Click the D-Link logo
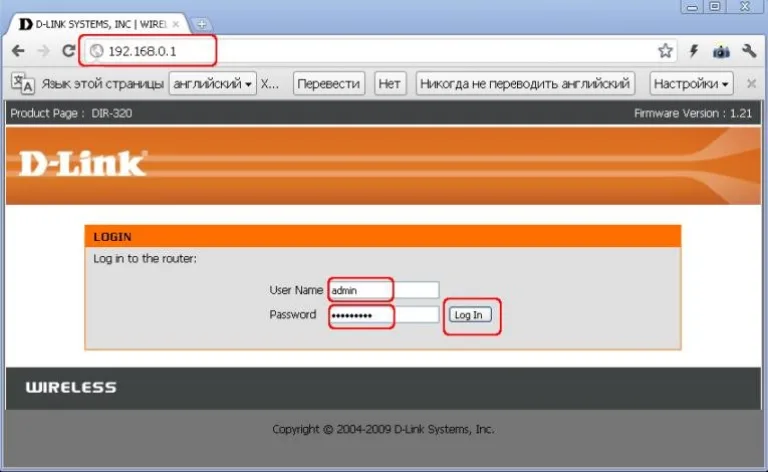The image size is (768, 472). (82, 163)
